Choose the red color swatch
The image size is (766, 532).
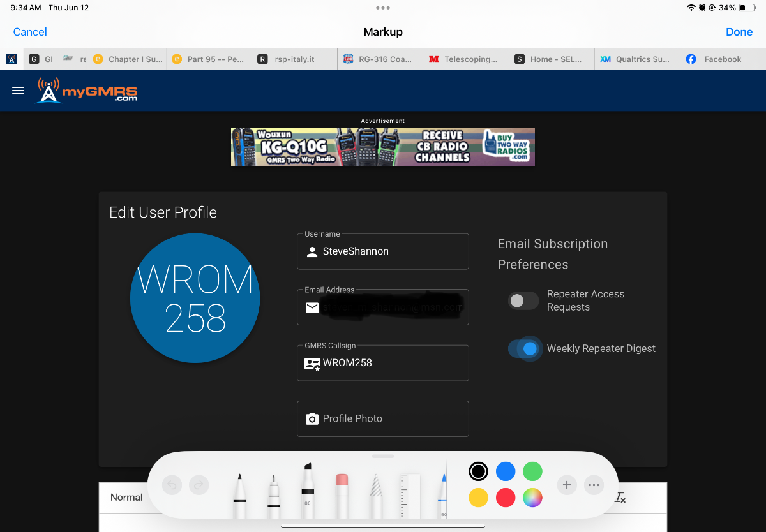coord(506,498)
